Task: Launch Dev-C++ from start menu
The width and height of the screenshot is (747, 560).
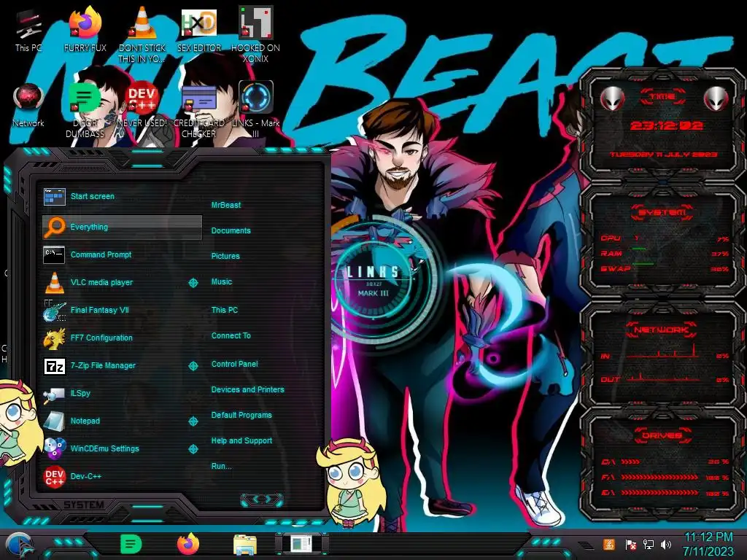Action: tap(122, 476)
